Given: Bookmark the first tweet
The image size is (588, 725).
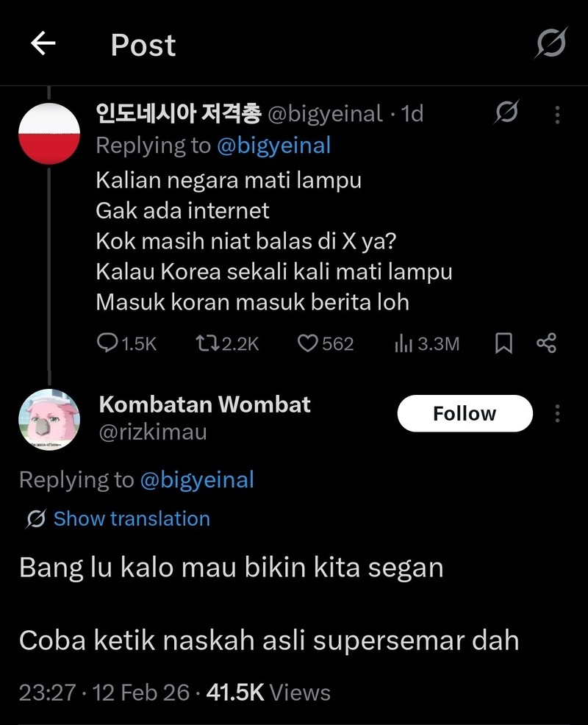Looking at the screenshot, I should tap(503, 343).
